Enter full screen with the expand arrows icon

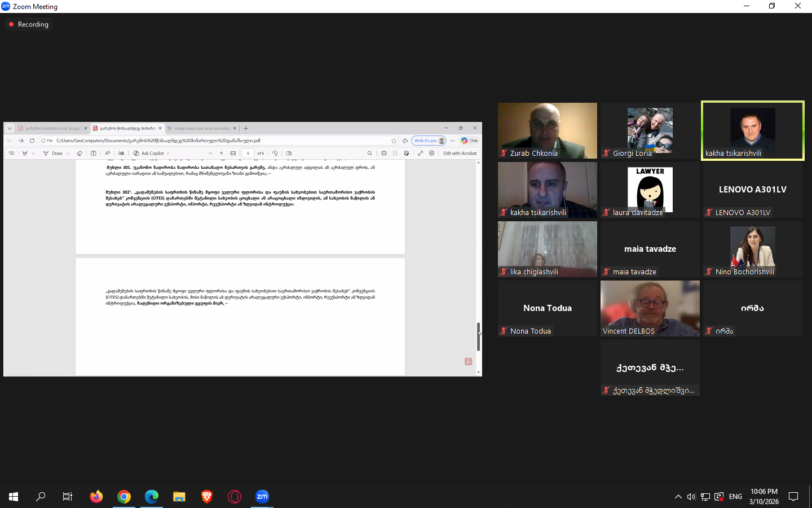(x=420, y=153)
